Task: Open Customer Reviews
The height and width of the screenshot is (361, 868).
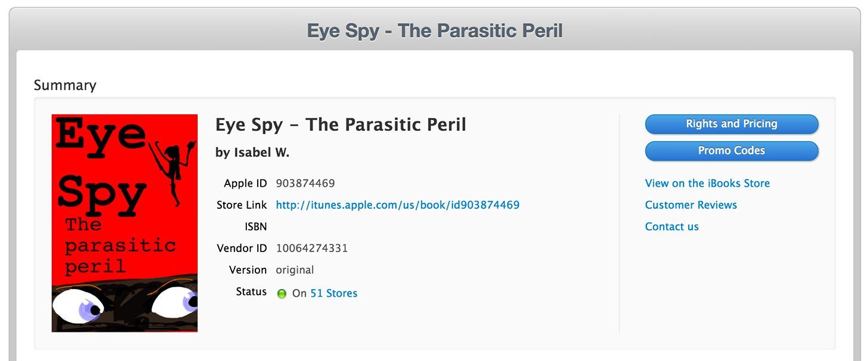Action: pyautogui.click(x=691, y=205)
